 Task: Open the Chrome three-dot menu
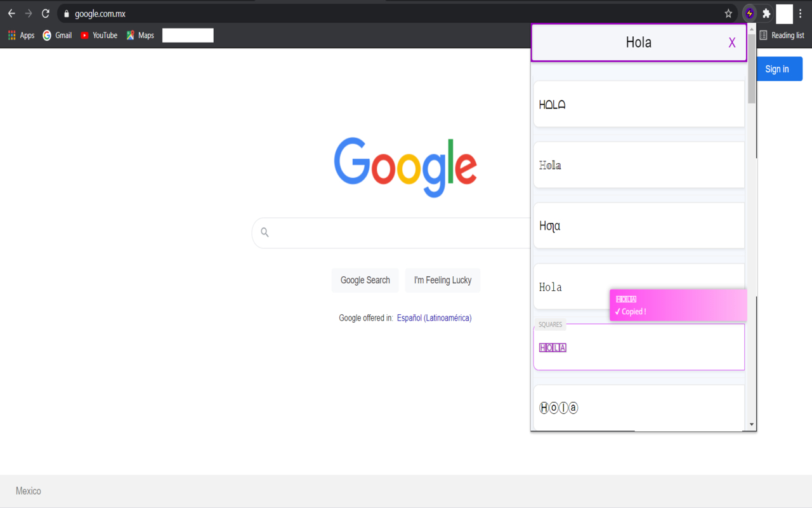tap(801, 13)
